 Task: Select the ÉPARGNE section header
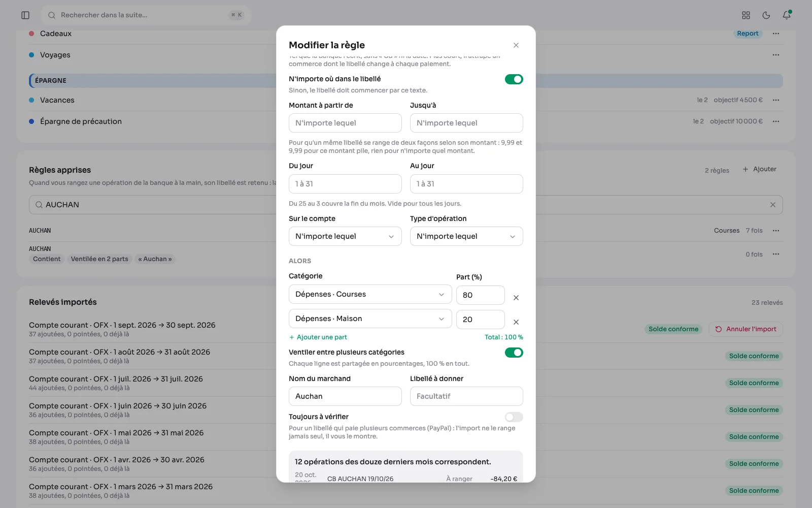[406, 80]
